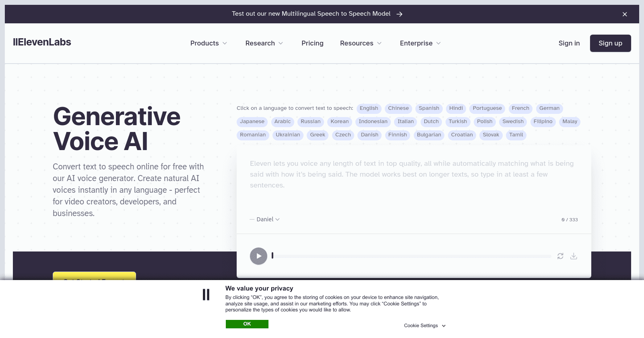Choose the Italian language chip
This screenshot has height=338, width=644.
(x=406, y=122)
